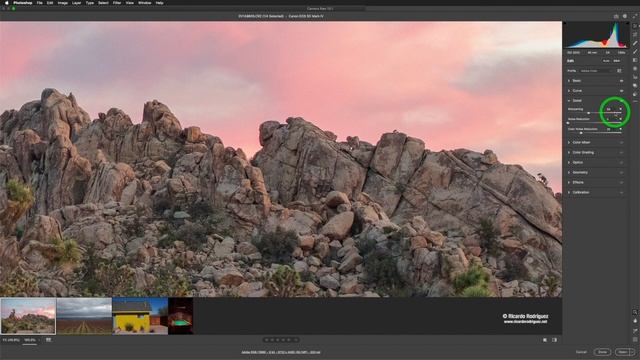640x360 pixels.
Task: Toggle Calibration panel visibility eye
Action: tap(622, 192)
